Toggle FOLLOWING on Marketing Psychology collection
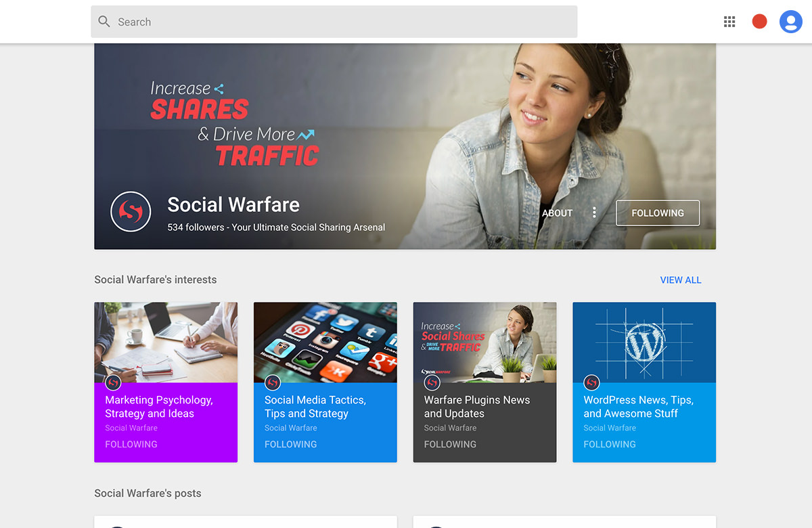 click(x=131, y=444)
